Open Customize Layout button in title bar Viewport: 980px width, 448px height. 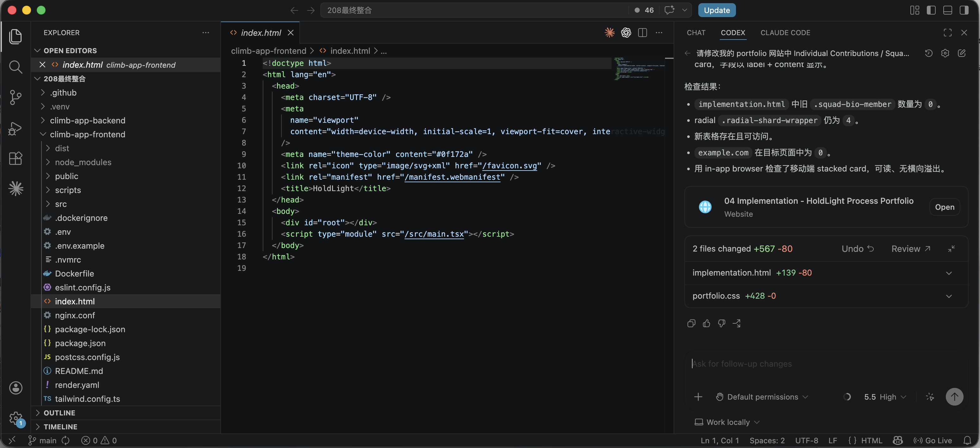click(914, 10)
